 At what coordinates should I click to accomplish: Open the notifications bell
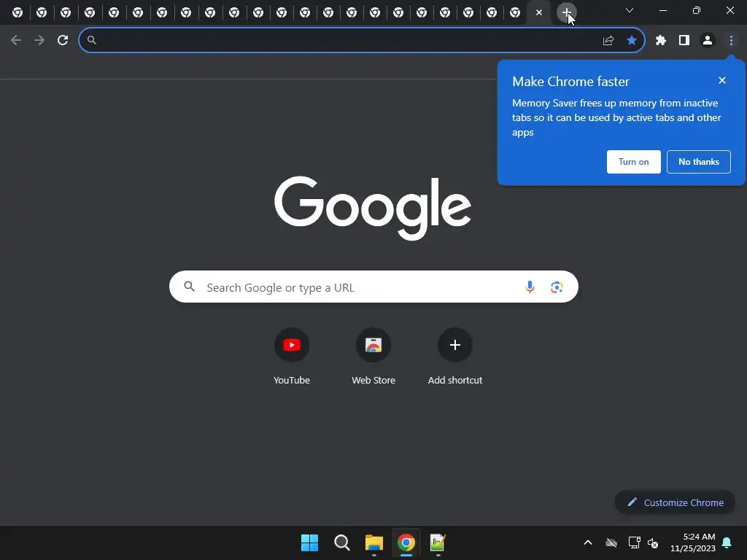click(727, 542)
